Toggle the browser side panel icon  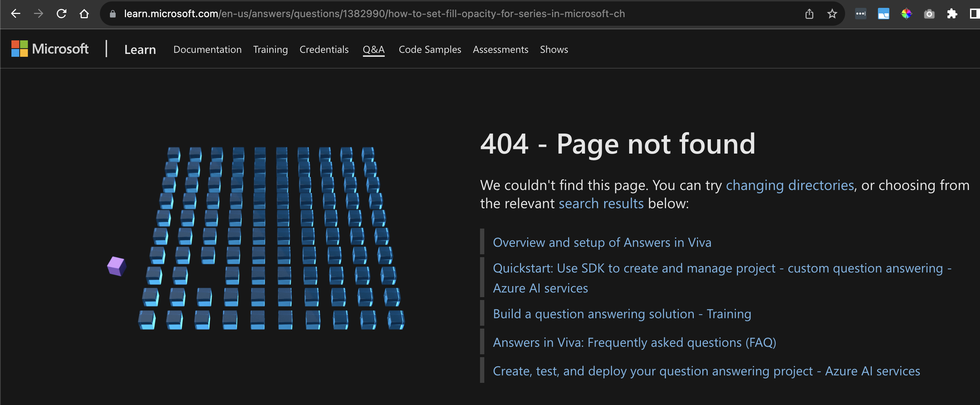point(974,14)
